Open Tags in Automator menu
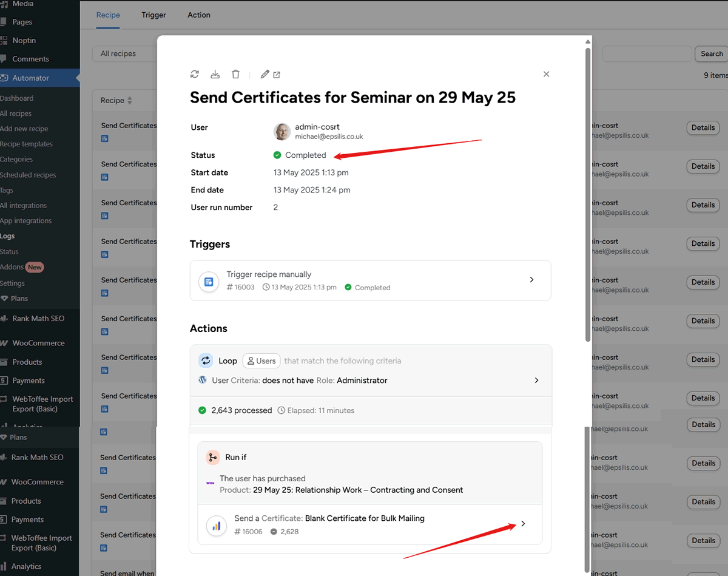This screenshot has height=576, width=728. pos(7,190)
